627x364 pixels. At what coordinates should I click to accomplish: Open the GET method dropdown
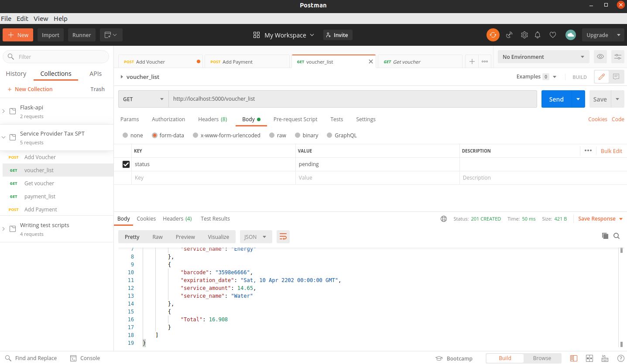(143, 99)
